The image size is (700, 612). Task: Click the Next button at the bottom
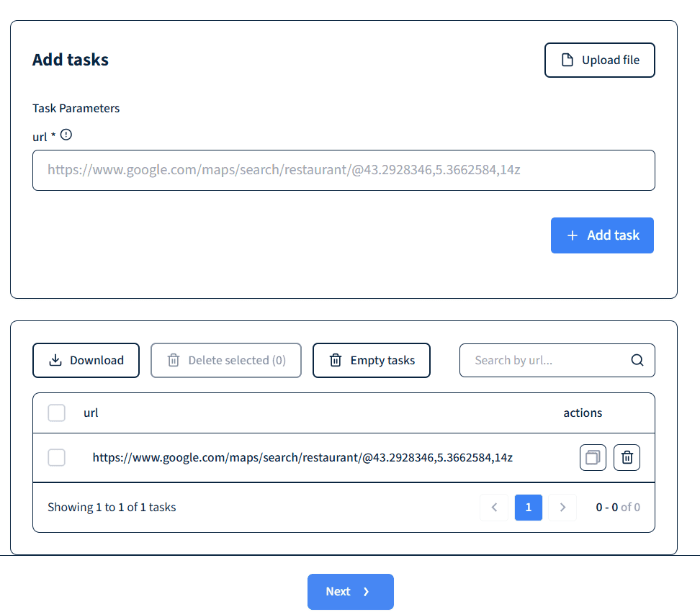point(350,591)
